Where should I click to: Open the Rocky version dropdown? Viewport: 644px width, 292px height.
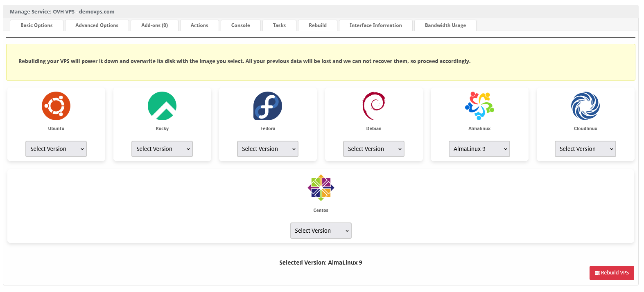(x=162, y=149)
